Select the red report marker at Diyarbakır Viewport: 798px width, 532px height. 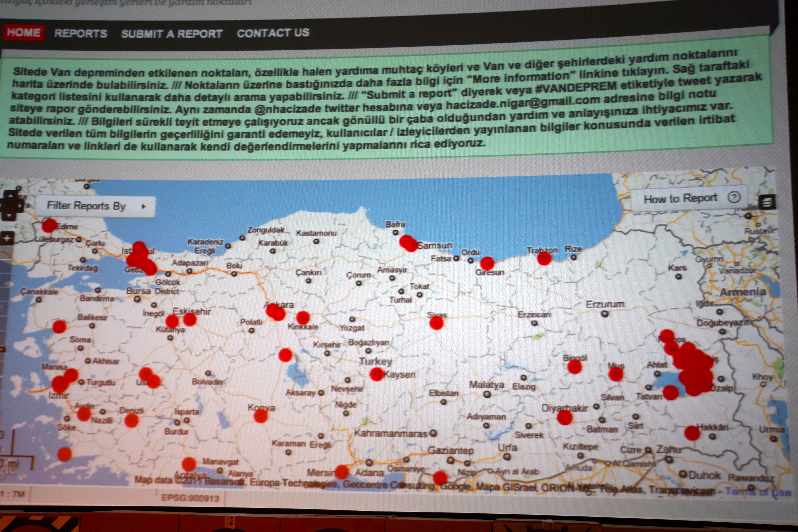coord(565,417)
